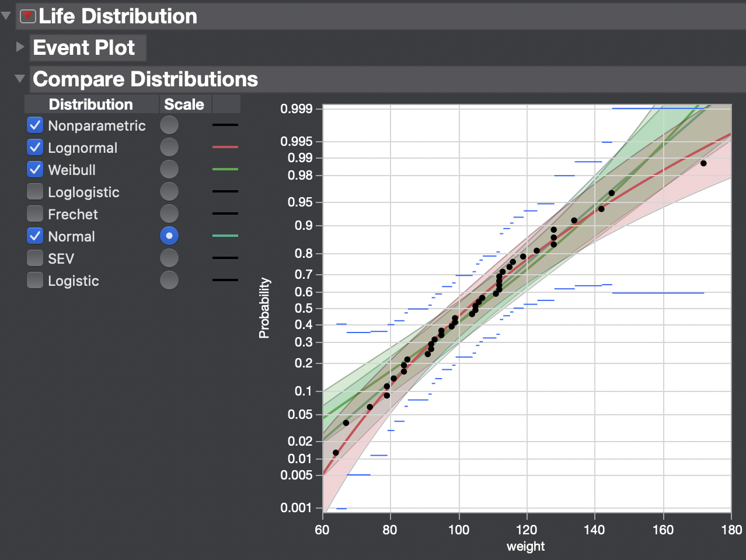The image size is (746, 560).
Task: Enable the SEV distribution
Action: [34, 258]
